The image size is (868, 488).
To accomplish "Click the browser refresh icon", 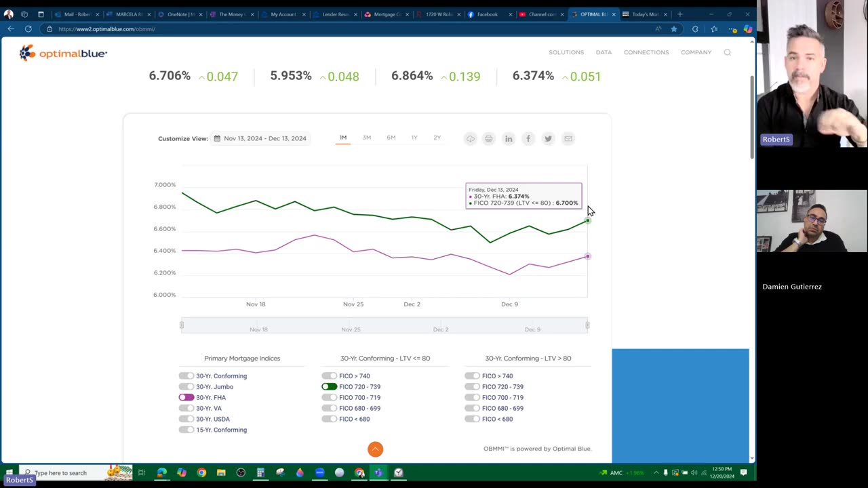I will click(28, 29).
